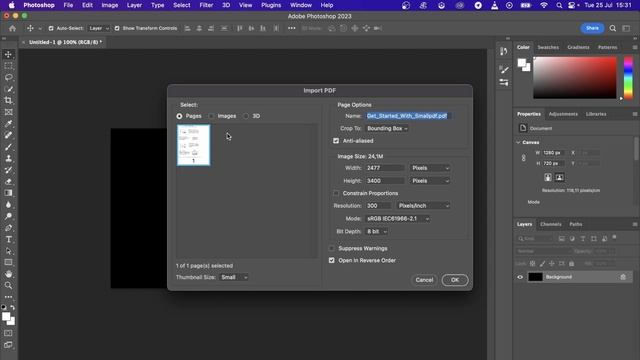Select the Horizontal Type tool
The height and width of the screenshot is (360, 640).
coord(8,240)
